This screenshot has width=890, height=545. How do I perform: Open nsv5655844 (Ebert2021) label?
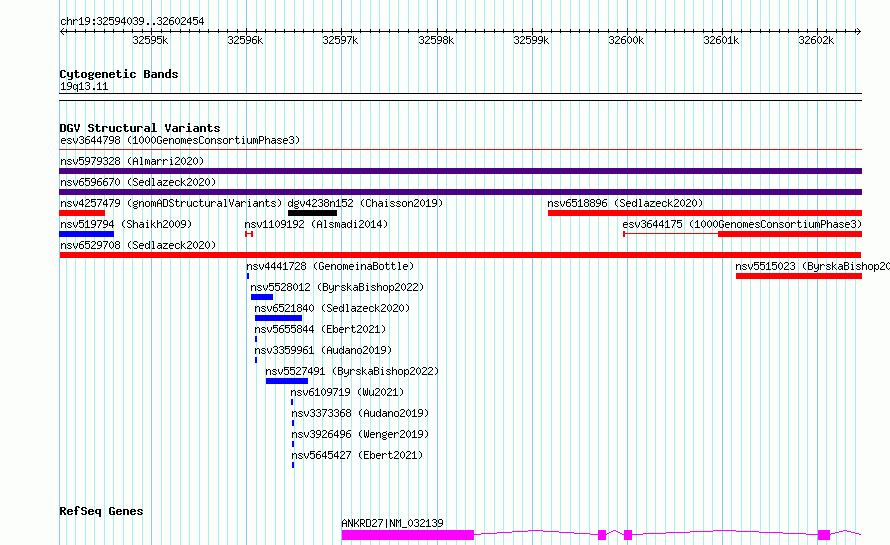(320, 329)
